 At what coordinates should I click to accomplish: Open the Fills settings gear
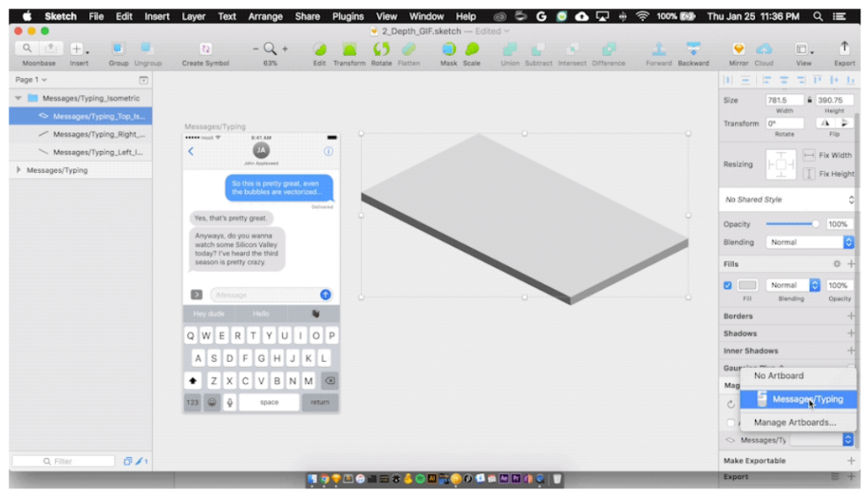coord(837,264)
